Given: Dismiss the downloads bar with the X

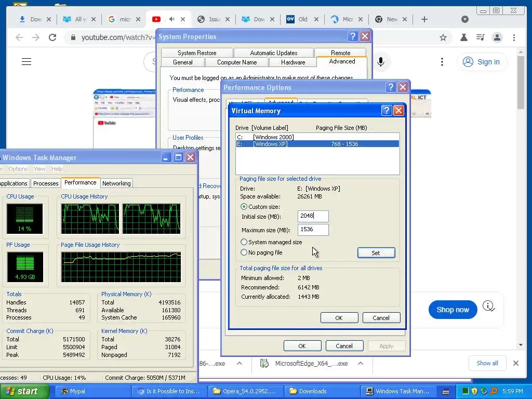Looking at the screenshot, I should click(x=516, y=363).
